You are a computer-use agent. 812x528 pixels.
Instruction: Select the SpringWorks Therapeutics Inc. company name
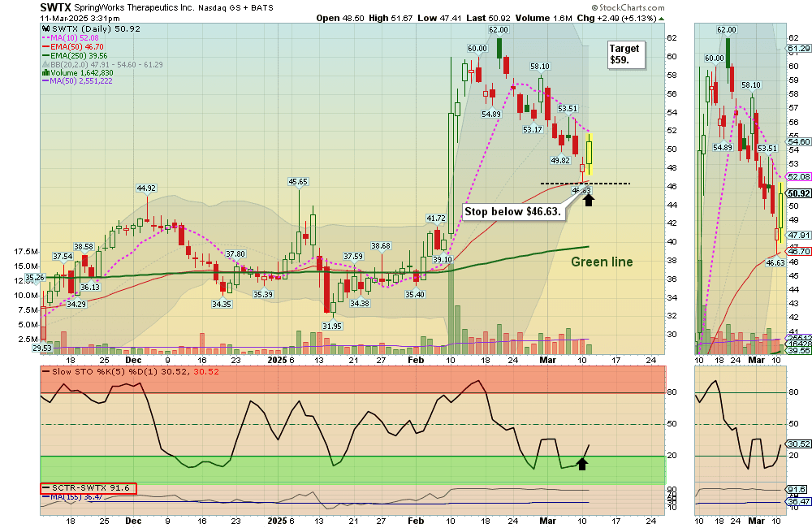click(x=135, y=8)
